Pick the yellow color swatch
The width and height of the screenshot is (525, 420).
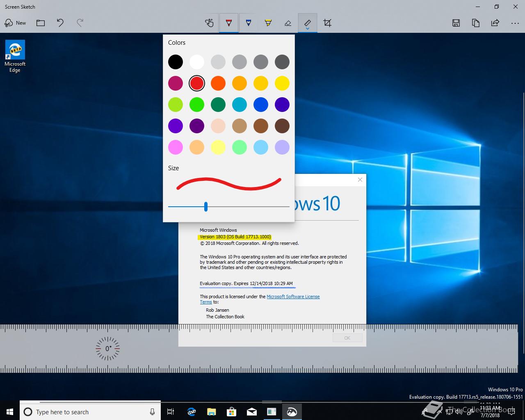tap(282, 83)
